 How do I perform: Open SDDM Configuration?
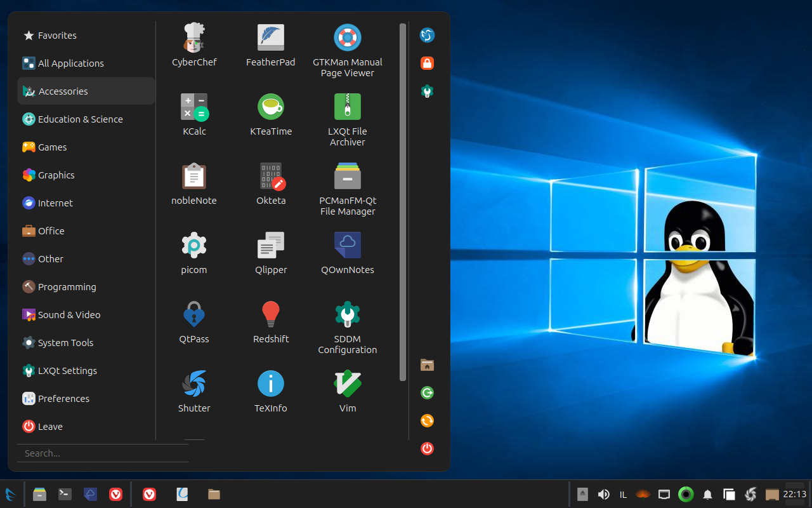[347, 321]
